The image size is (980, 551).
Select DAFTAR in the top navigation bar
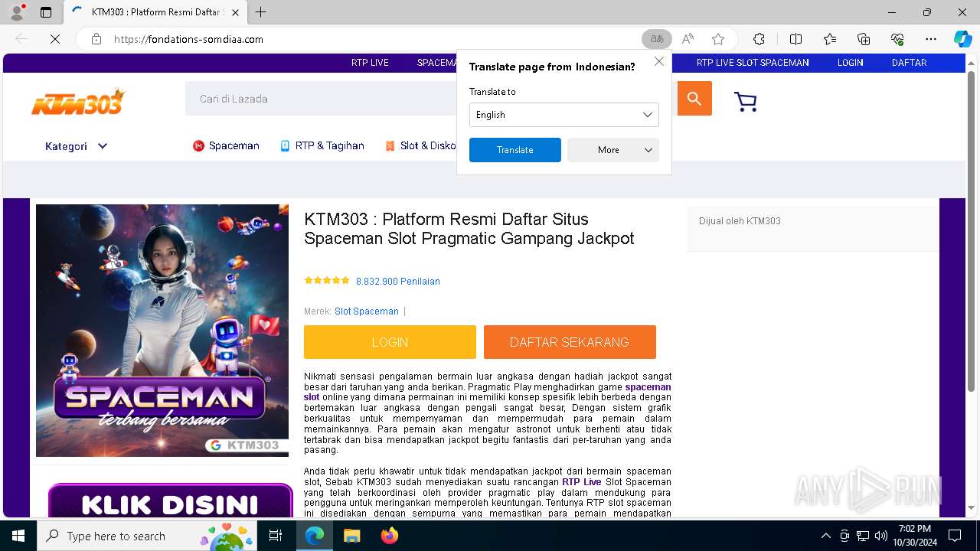(x=909, y=63)
